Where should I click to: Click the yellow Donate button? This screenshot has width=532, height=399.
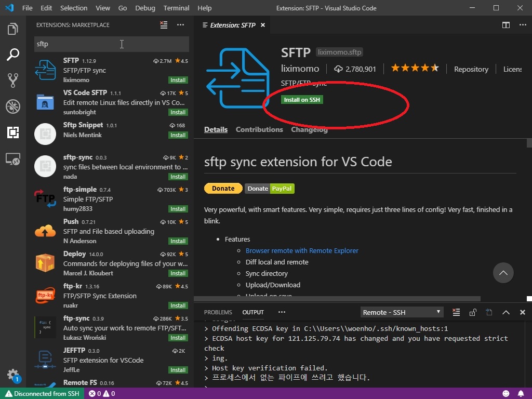223,188
